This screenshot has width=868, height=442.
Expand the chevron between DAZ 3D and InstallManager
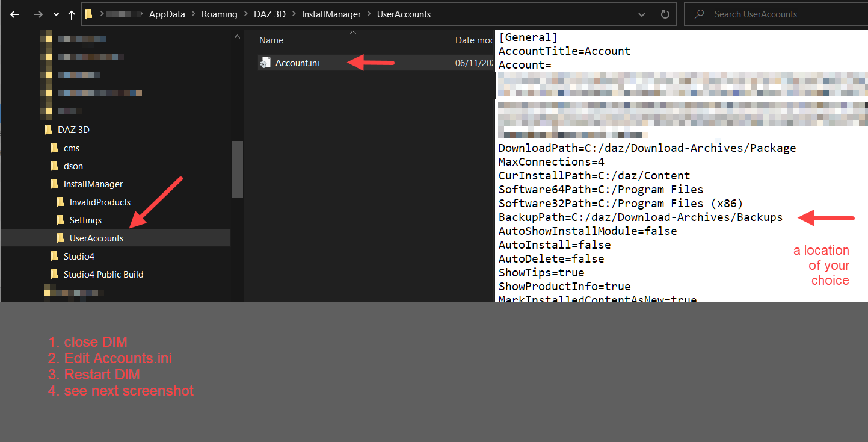[x=294, y=14]
